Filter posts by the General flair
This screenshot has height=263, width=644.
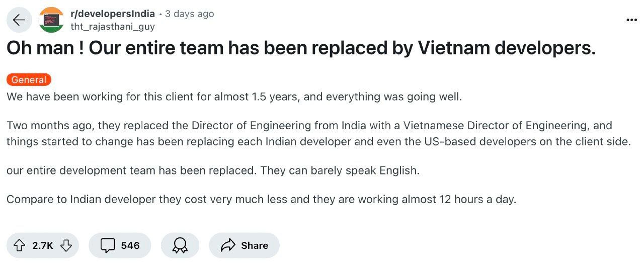click(29, 79)
